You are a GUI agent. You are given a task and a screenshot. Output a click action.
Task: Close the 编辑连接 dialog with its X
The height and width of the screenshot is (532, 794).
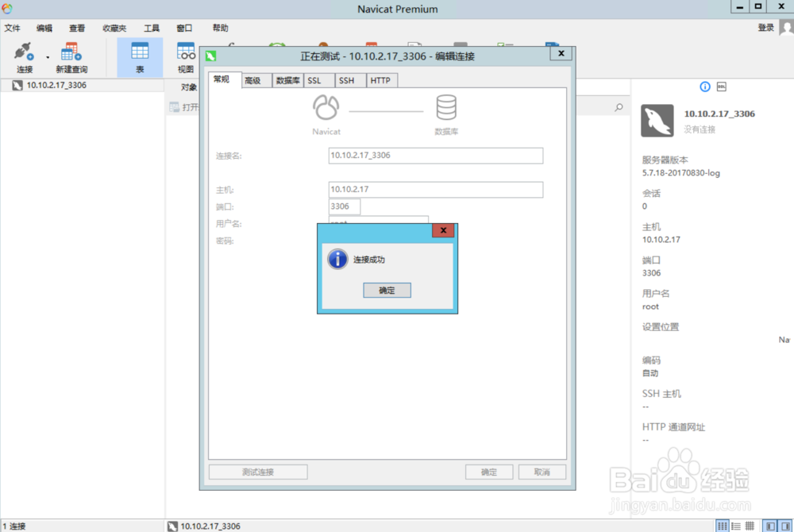pos(561,53)
